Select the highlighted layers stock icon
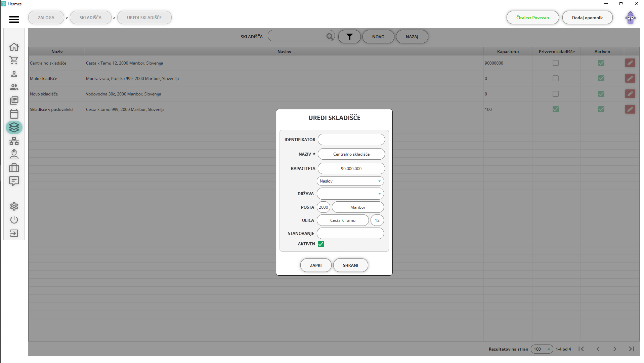644x363 pixels. pyautogui.click(x=14, y=127)
